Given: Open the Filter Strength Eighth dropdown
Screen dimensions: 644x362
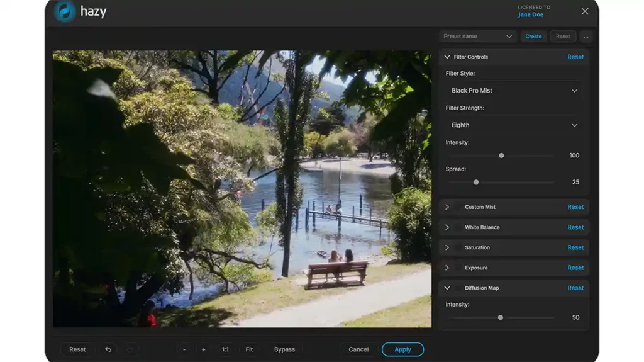Looking at the screenshot, I should 514,125.
